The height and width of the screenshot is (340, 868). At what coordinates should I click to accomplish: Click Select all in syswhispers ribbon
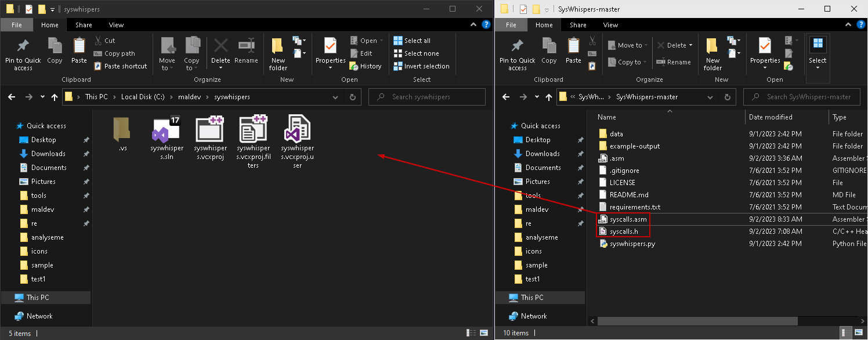click(412, 41)
